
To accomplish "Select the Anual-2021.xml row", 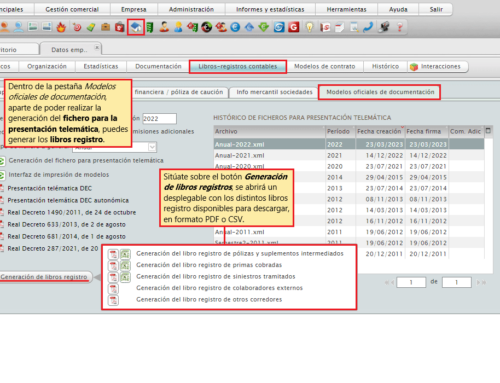I will click(349, 155).
